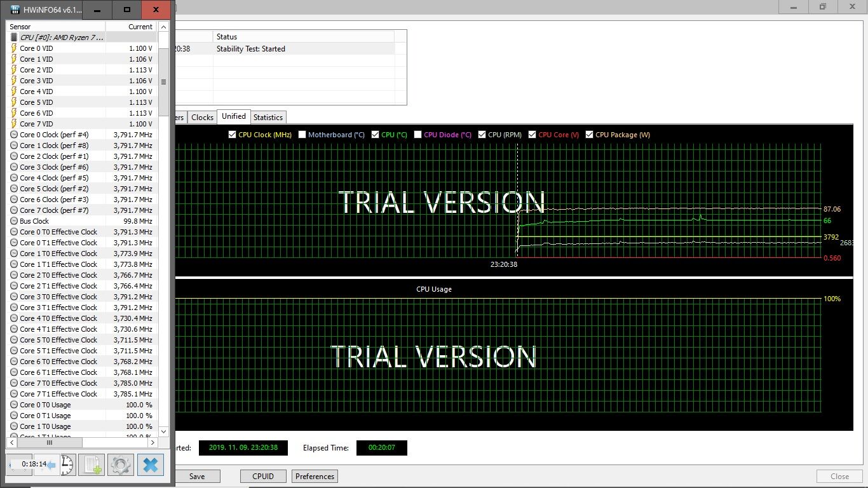Select the Core 4 VID row
Image resolution: width=868 pixels, height=488 pixels.
tap(81, 91)
